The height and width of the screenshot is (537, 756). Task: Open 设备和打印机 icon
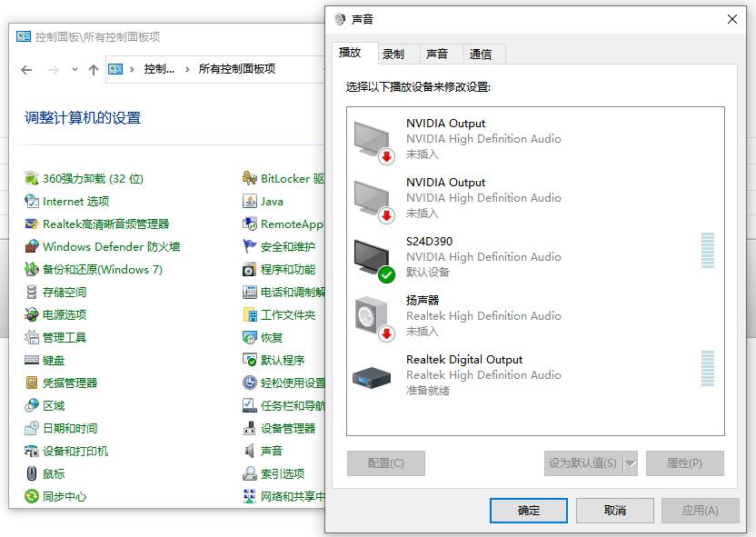31,452
